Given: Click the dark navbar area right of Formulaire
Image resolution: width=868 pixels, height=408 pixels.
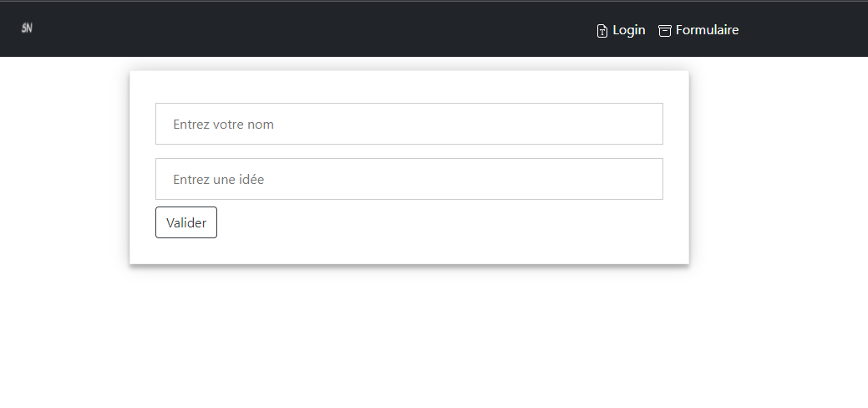Looking at the screenshot, I should click(x=803, y=28).
